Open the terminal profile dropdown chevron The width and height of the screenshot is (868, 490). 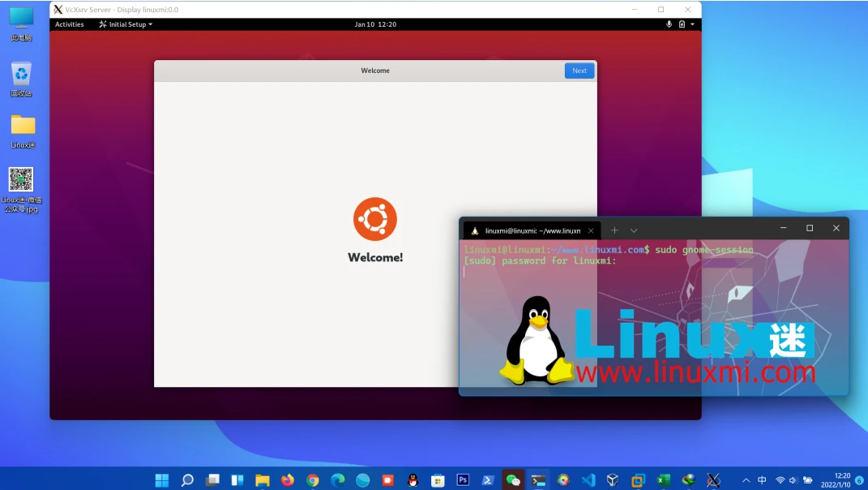pyautogui.click(x=634, y=230)
